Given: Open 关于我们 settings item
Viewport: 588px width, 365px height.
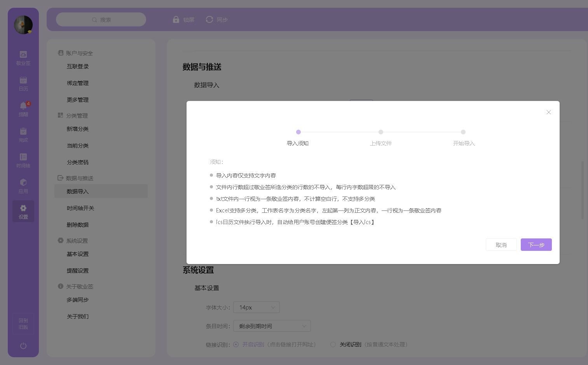Looking at the screenshot, I should coord(78,316).
